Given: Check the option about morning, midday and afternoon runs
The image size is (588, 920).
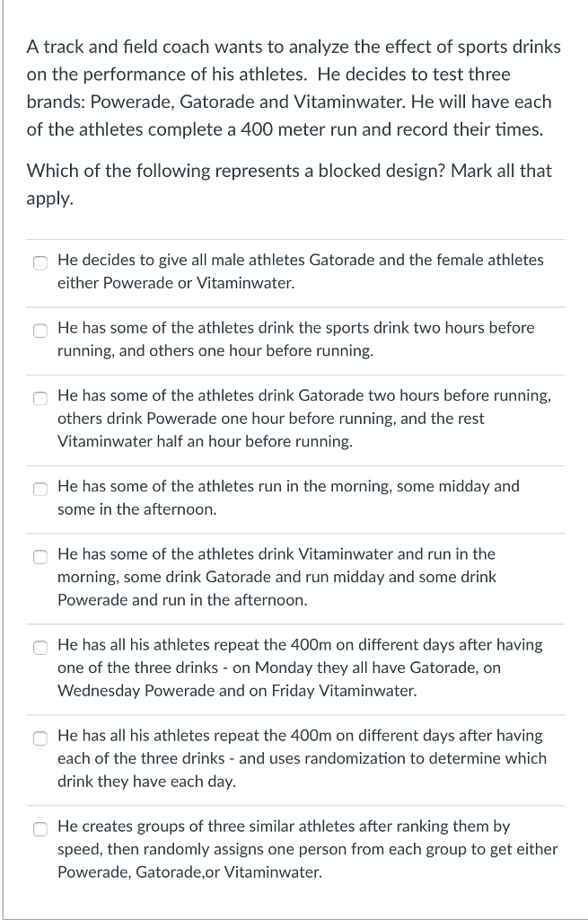Looking at the screenshot, I should pos(39,487).
